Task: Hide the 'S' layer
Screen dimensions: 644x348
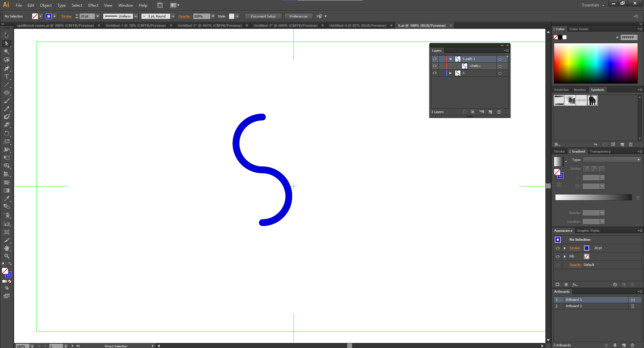Action: 434,73
